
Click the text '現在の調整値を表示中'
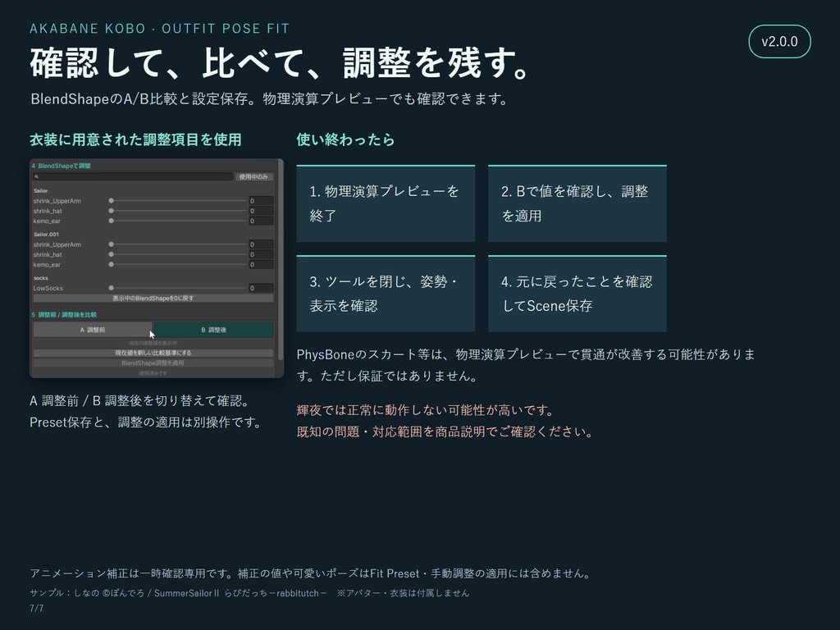tap(153, 343)
